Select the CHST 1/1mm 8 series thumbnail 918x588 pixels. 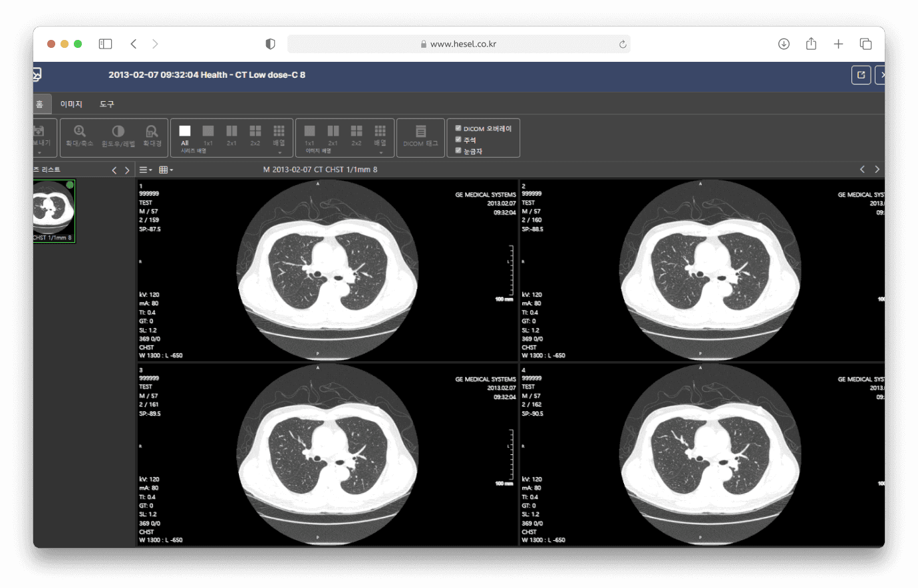(54, 210)
